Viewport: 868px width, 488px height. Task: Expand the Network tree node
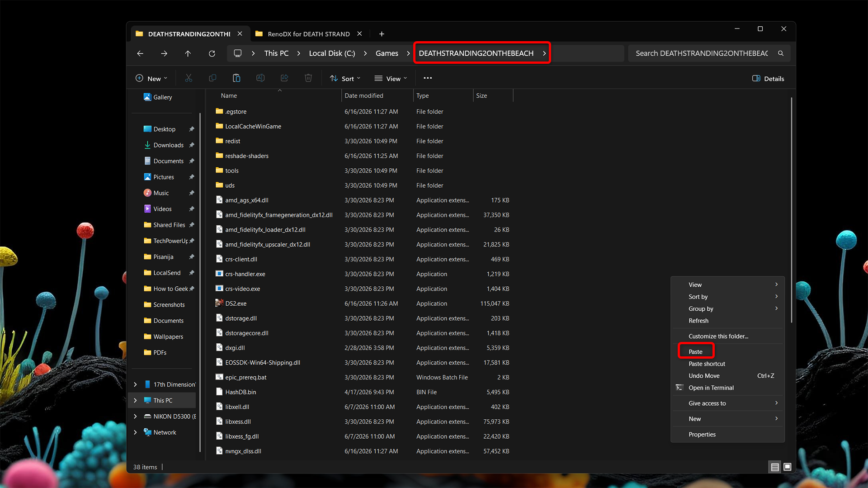(x=135, y=432)
